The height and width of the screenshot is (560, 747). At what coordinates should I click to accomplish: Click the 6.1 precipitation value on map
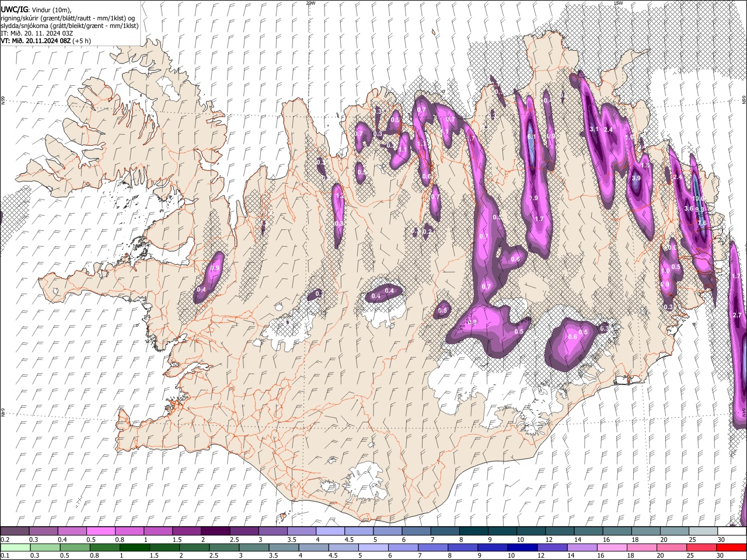tap(531, 136)
